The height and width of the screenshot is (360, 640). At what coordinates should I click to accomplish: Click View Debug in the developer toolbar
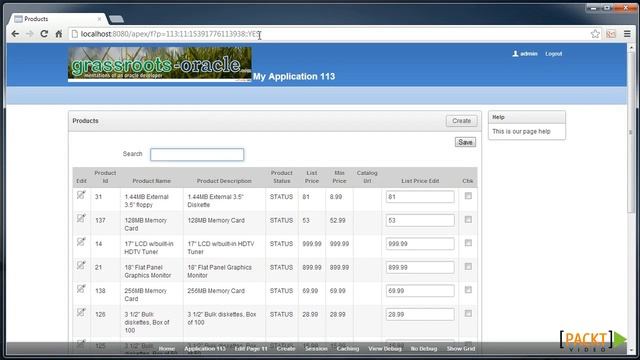pyautogui.click(x=385, y=349)
